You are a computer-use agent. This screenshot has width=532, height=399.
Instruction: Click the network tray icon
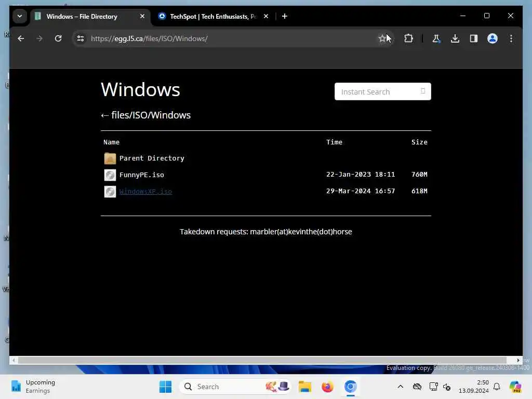[x=433, y=387]
